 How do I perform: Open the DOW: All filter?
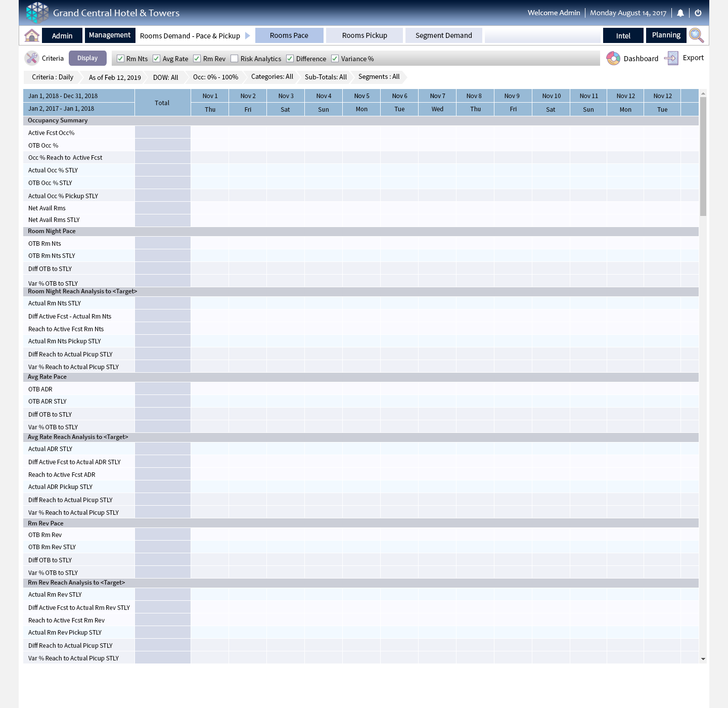point(165,77)
